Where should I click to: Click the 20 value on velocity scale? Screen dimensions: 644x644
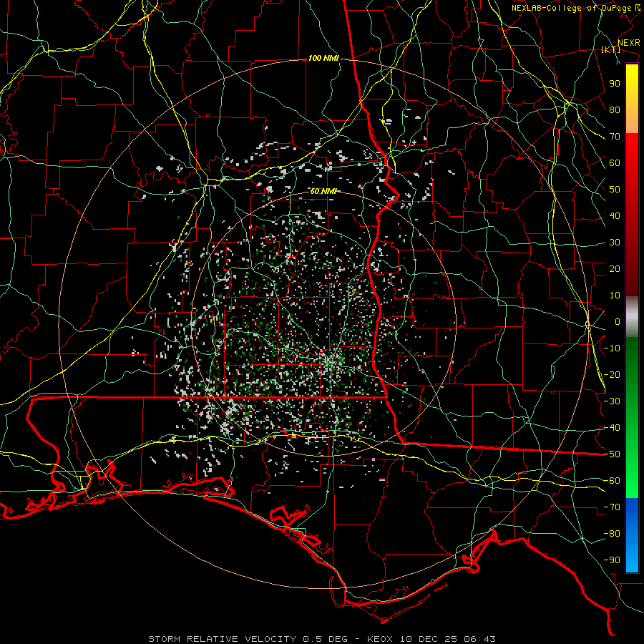click(615, 268)
